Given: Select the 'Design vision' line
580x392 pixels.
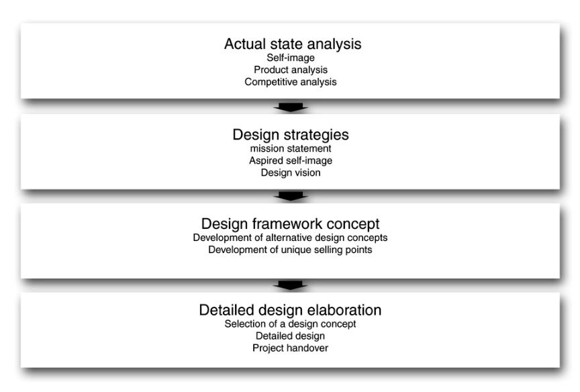Looking at the screenshot, I should pyautogui.click(x=291, y=173).
